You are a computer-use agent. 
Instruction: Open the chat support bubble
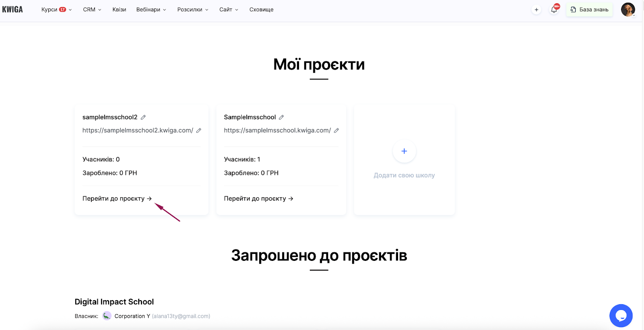621,316
